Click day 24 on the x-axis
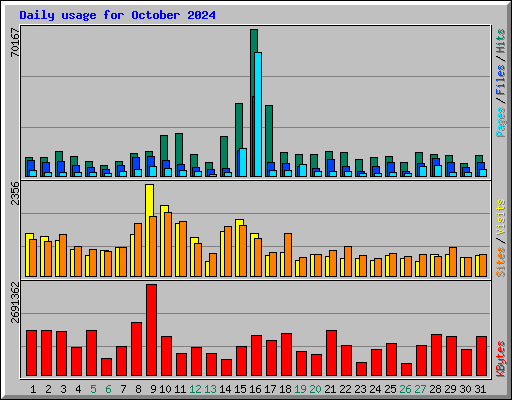512x400 pixels. point(375,389)
